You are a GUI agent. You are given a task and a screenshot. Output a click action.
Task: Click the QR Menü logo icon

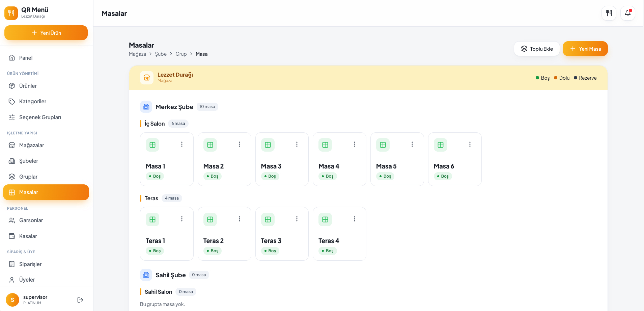(x=11, y=13)
